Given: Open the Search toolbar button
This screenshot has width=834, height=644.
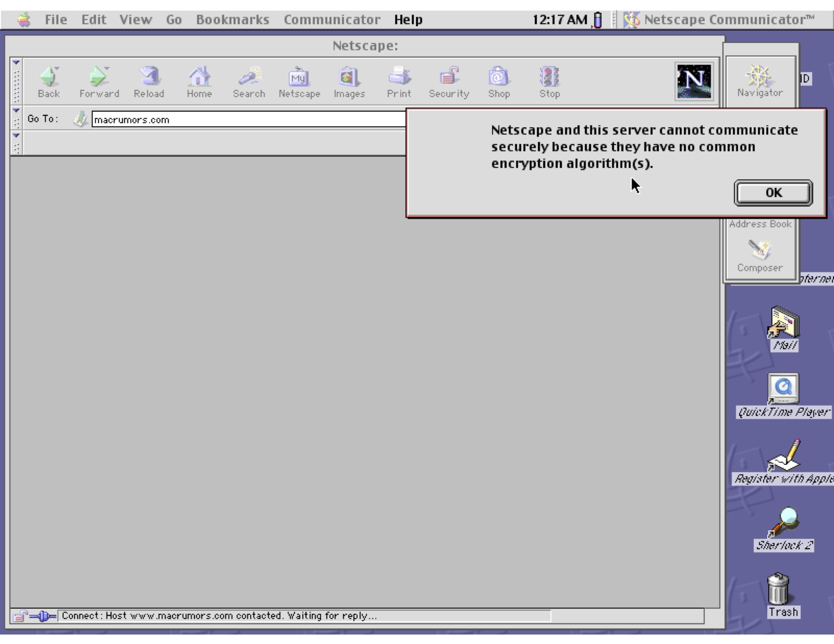Looking at the screenshot, I should point(249,82).
